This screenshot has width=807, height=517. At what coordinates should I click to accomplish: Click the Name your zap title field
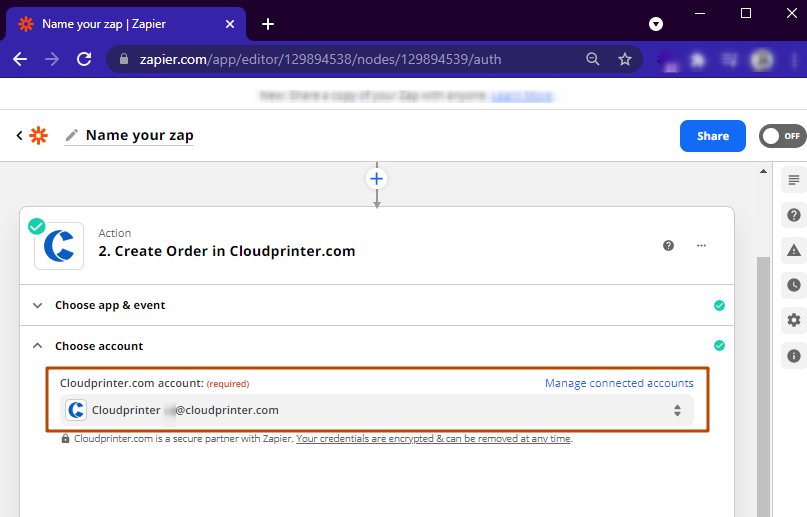pyautogui.click(x=139, y=135)
